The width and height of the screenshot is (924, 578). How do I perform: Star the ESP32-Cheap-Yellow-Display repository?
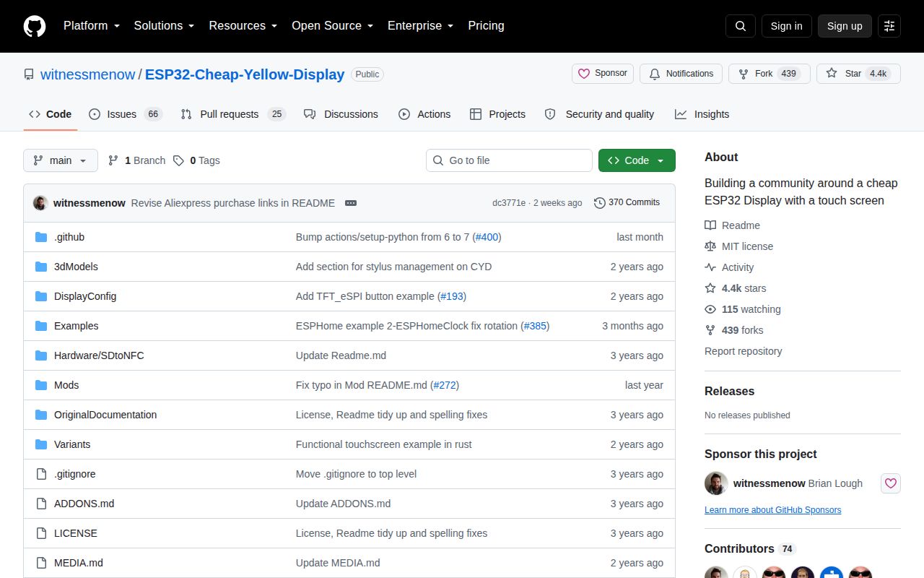[x=858, y=74]
